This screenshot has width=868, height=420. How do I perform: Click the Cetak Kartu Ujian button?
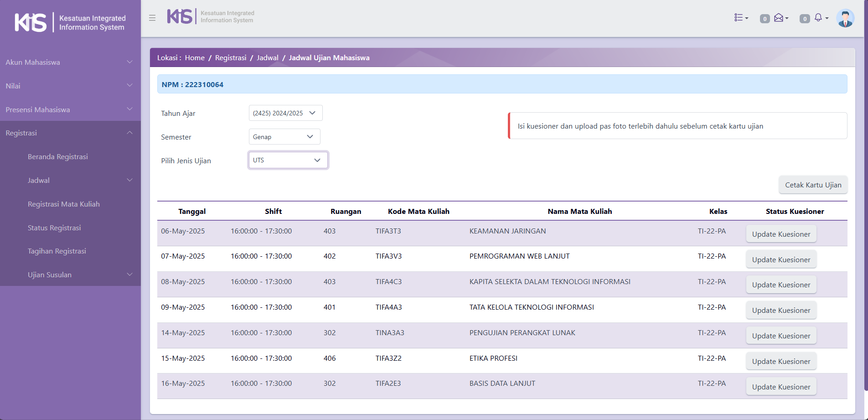[813, 185]
